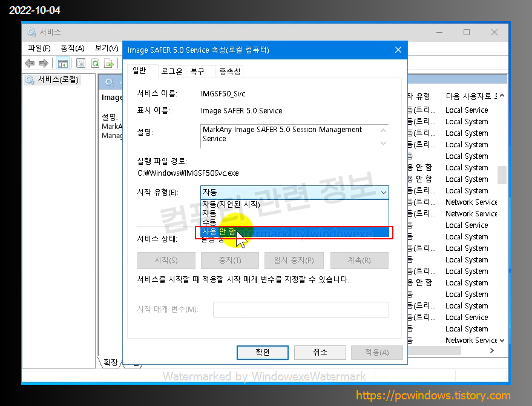Image resolution: width=532 pixels, height=406 pixels.
Task: Select the first Local Service row
Action: point(467,110)
